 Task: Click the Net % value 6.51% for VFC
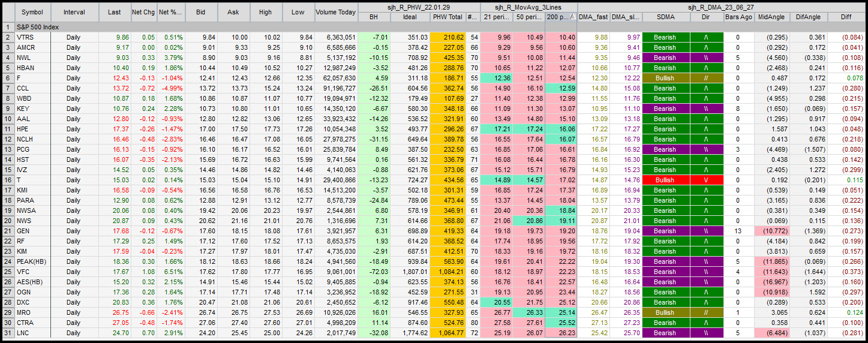(170, 272)
